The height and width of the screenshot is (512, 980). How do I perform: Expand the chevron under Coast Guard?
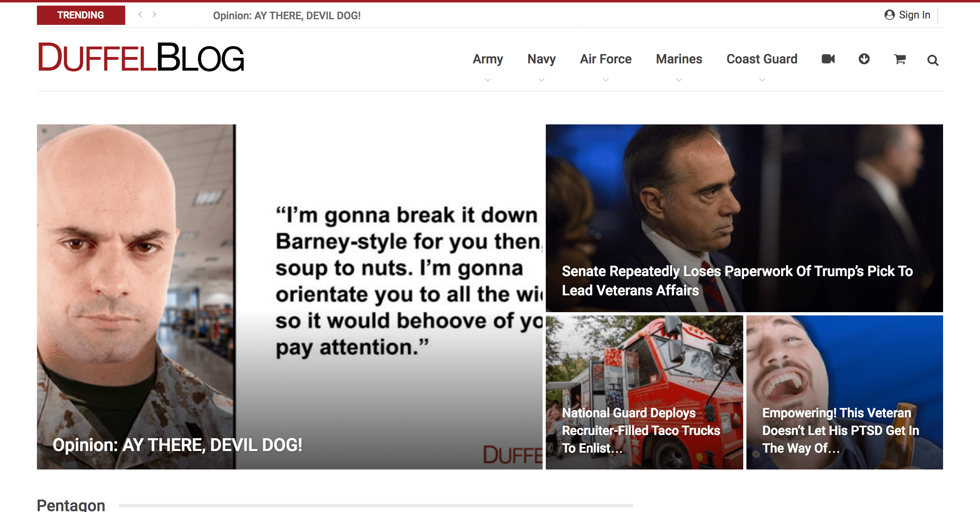[x=762, y=80]
